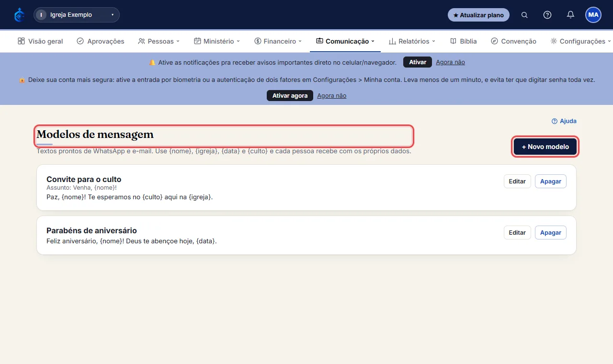Open the Ajuda help link
613x364 pixels.
pos(564,121)
